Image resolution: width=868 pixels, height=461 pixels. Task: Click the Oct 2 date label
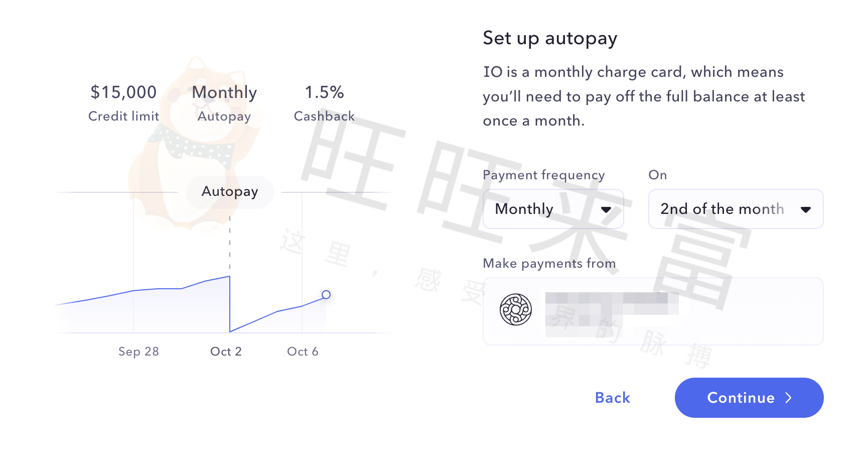pyautogui.click(x=226, y=352)
